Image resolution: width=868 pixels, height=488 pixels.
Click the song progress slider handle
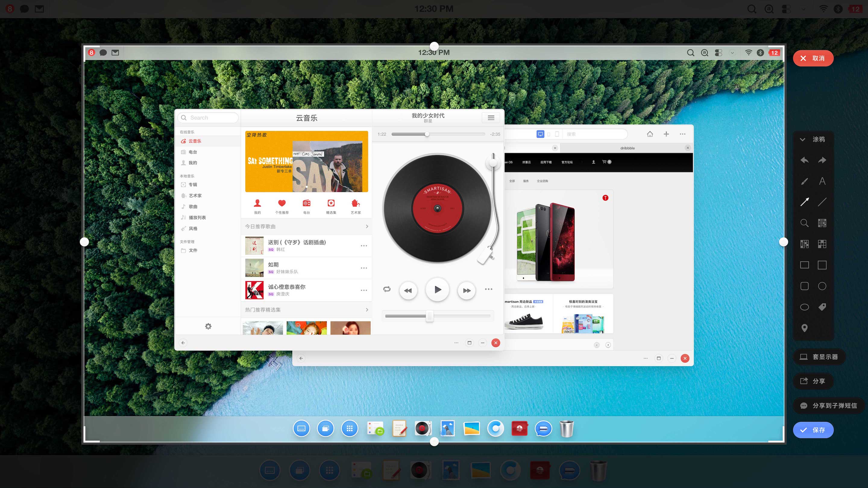[x=427, y=134]
